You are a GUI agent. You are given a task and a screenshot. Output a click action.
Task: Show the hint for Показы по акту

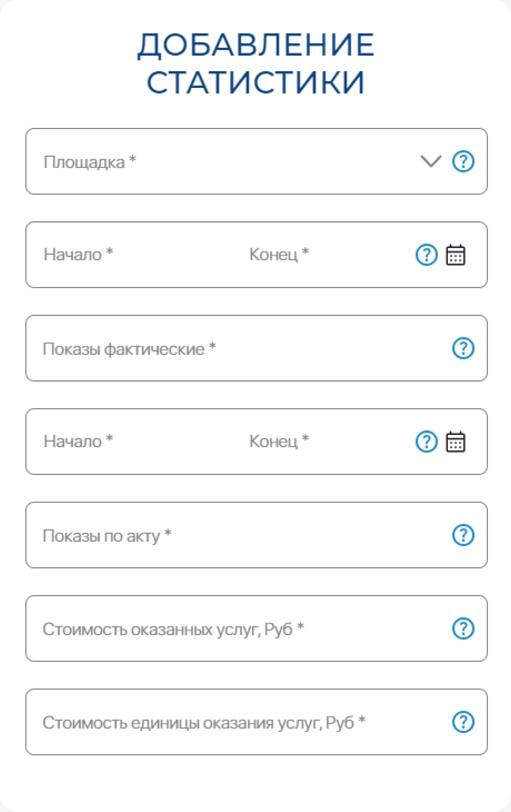463,535
